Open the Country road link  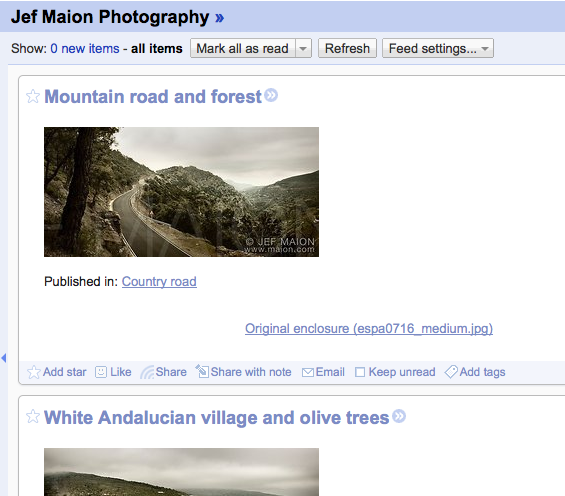pyautogui.click(x=159, y=282)
